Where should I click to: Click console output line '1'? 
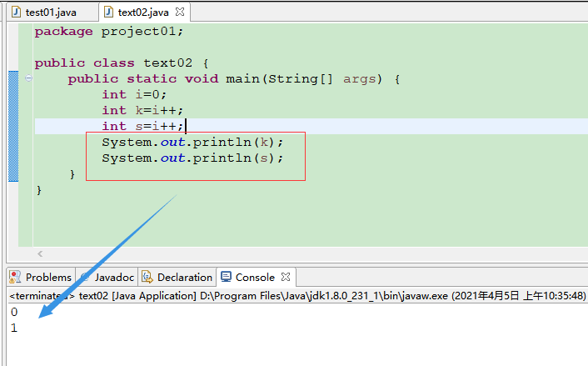[14, 328]
